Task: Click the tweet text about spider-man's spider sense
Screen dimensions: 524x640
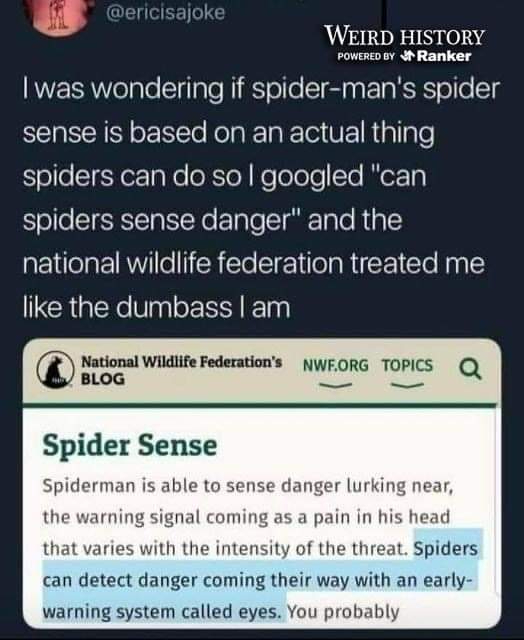Action: (261, 198)
